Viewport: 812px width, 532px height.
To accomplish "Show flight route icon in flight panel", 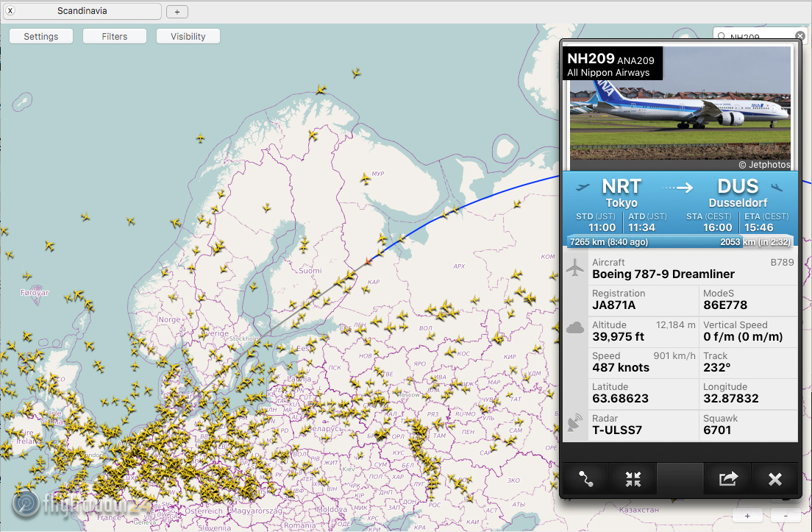I will tap(586, 478).
